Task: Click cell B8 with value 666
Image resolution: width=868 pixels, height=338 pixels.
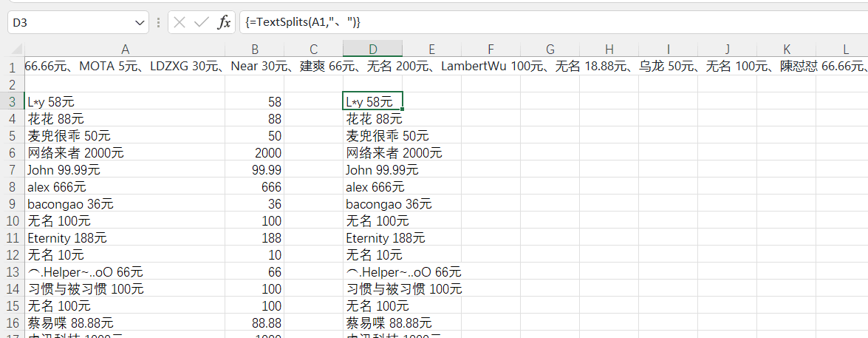Action: tap(255, 186)
